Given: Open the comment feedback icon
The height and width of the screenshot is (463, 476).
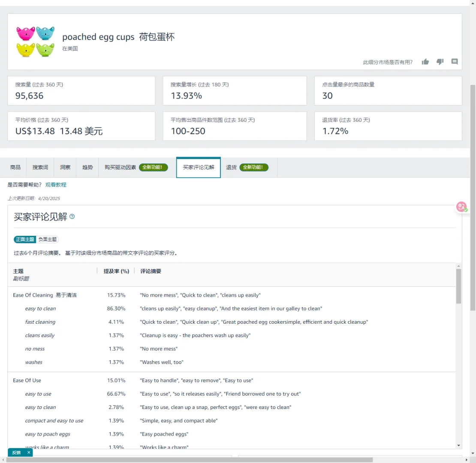Looking at the screenshot, I should point(455,62).
